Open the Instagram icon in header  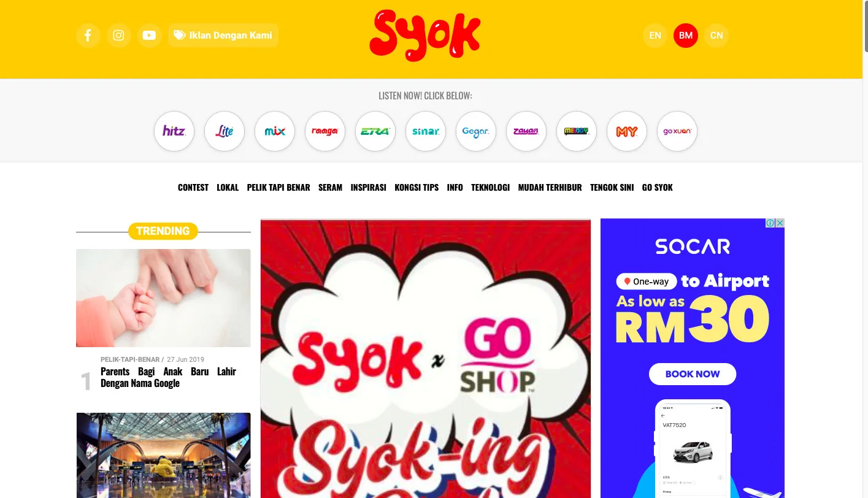click(119, 36)
